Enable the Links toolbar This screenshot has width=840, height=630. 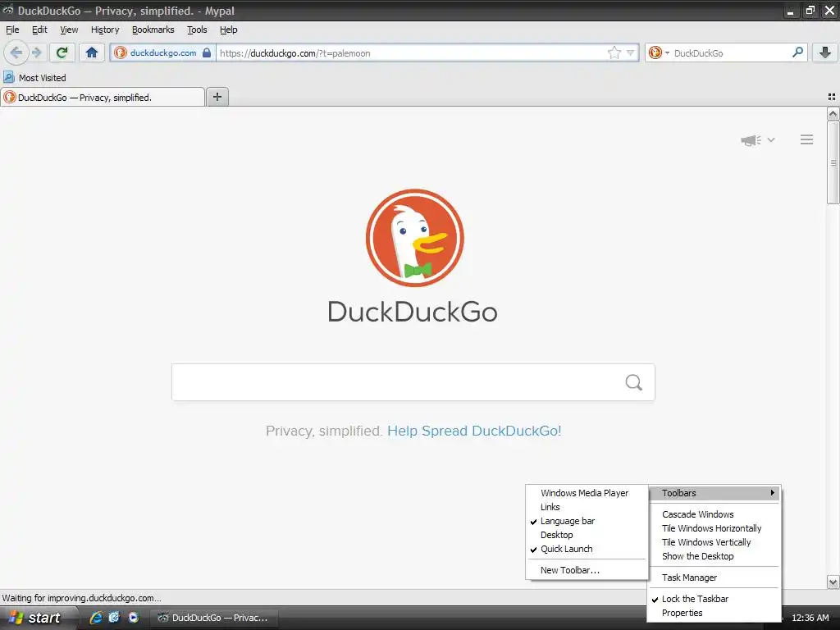pos(587,507)
